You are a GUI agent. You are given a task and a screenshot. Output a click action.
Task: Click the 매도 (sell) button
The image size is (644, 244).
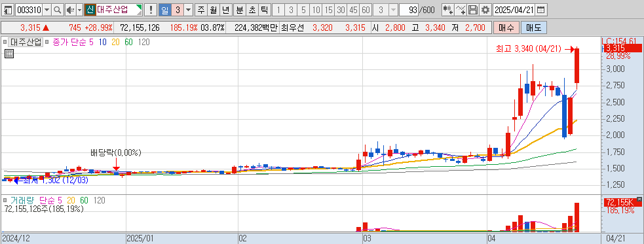(x=533, y=28)
